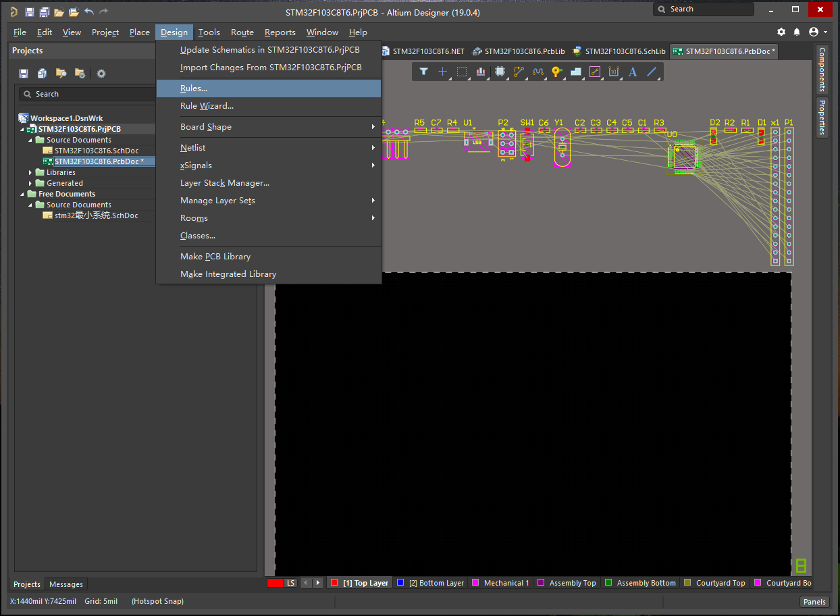This screenshot has height=616, width=840.
Task: Expand the Libraries folder in project tree
Action: tap(30, 172)
